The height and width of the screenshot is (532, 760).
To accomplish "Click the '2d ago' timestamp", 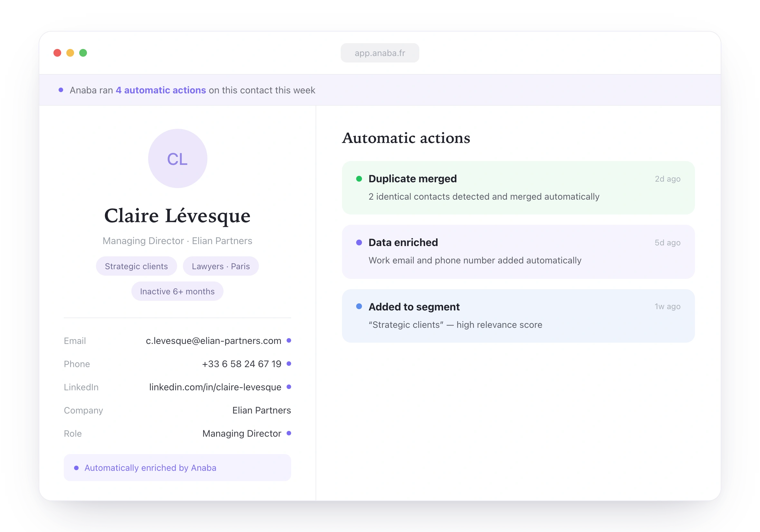I will [667, 179].
